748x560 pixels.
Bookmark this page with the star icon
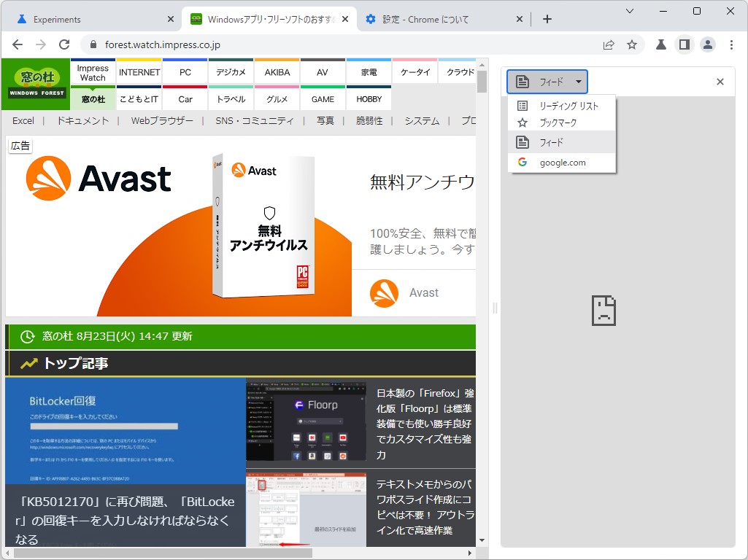coord(633,44)
